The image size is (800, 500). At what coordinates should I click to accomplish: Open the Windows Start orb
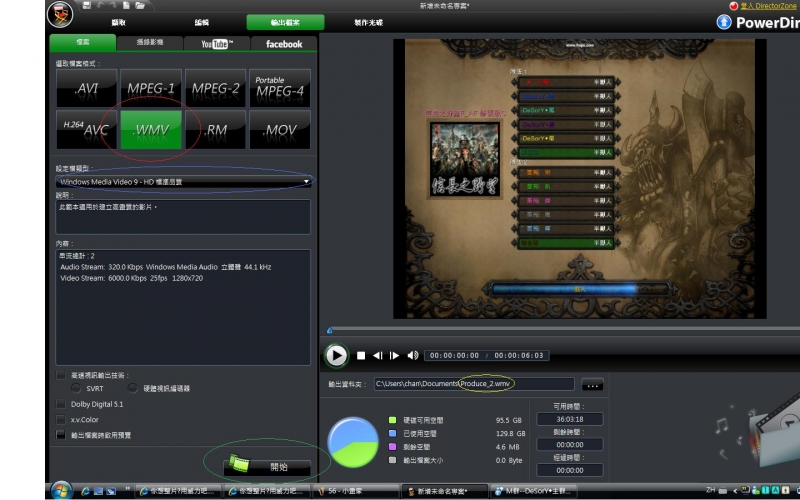(61, 491)
